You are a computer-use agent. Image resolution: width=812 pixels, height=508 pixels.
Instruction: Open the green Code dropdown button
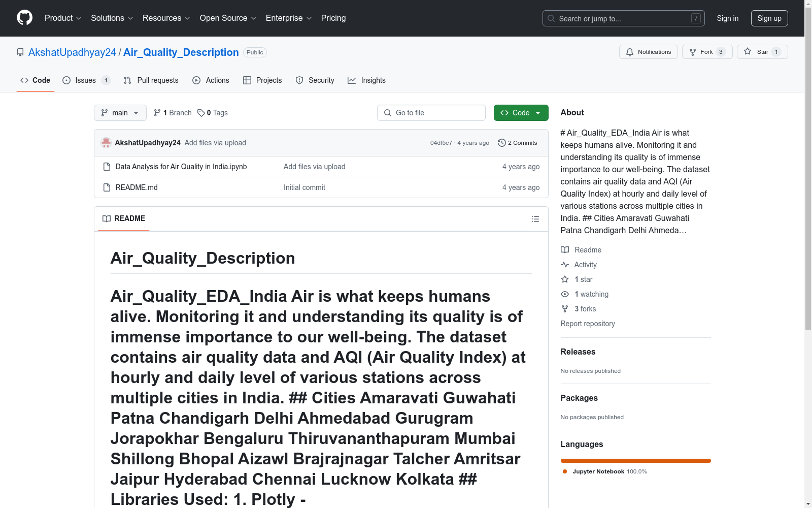[521, 113]
